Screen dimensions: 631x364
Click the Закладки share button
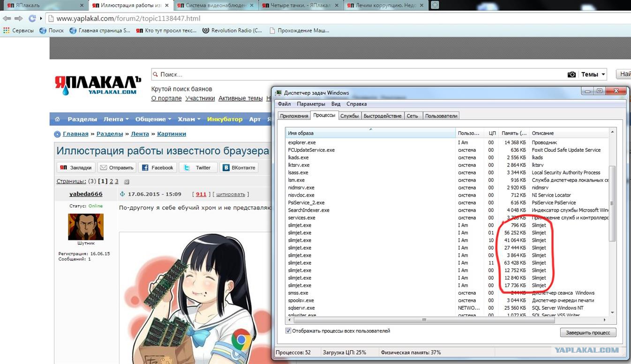pyautogui.click(x=76, y=167)
